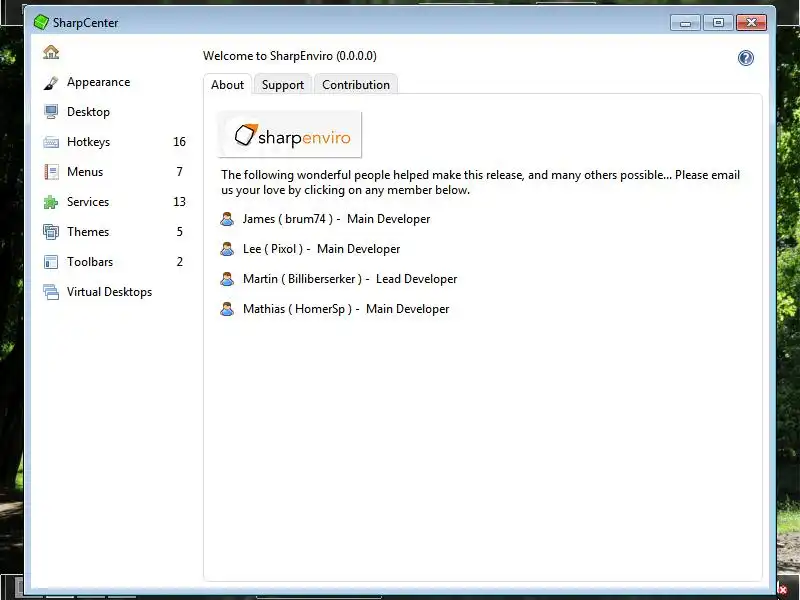Click the Menus icon in the sidebar
Image resolution: width=800 pixels, height=600 pixels.
tap(51, 172)
